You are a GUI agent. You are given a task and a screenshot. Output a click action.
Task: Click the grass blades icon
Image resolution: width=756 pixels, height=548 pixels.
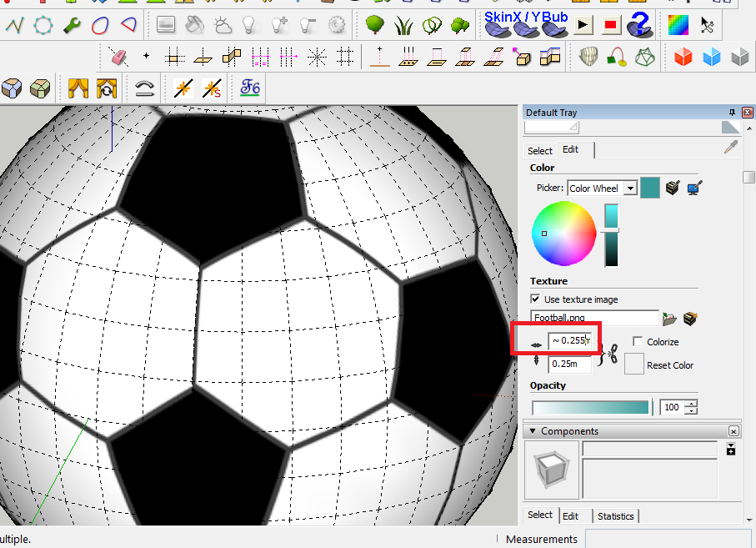[x=403, y=25]
